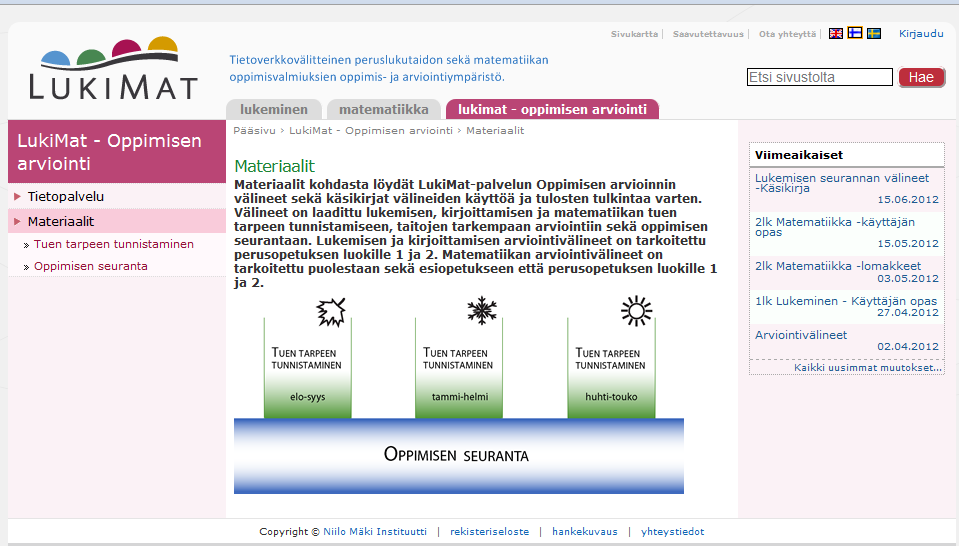Click Materiaalit breadcrumb
The height and width of the screenshot is (546, 959).
(495, 131)
